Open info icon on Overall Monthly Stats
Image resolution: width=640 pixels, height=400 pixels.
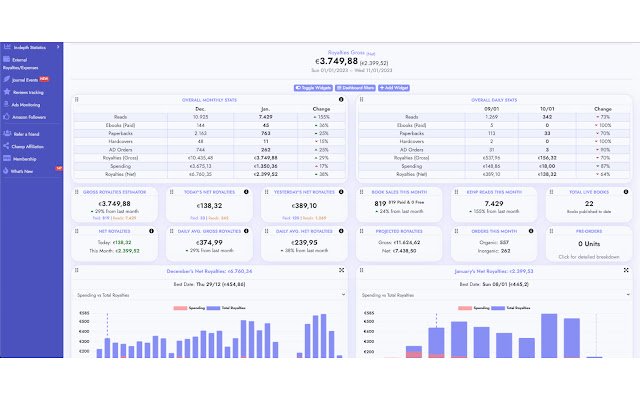[x=341, y=100]
